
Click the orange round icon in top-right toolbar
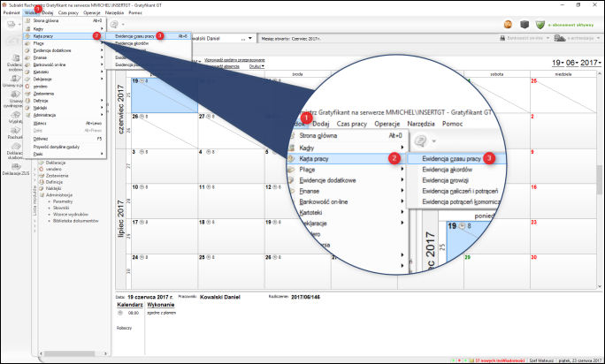point(509,24)
